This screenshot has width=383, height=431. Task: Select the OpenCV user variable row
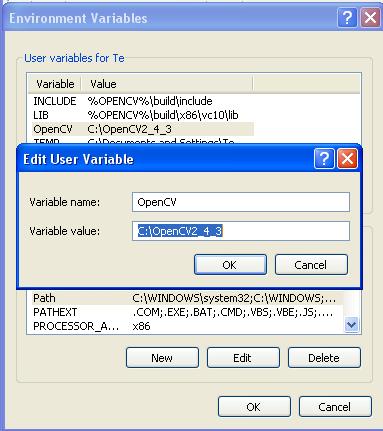(x=143, y=129)
